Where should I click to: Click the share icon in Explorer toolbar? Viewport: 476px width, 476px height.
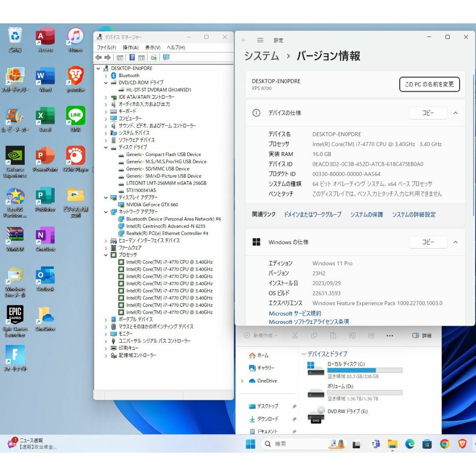[371, 335]
